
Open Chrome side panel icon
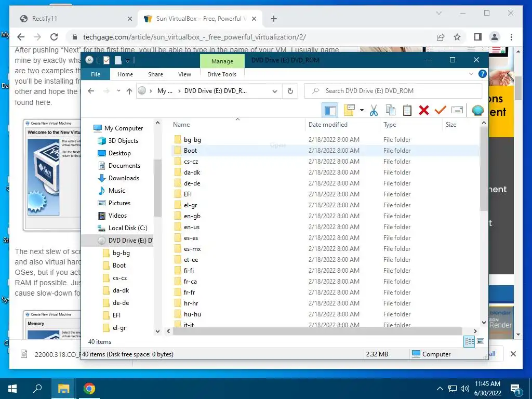click(478, 37)
